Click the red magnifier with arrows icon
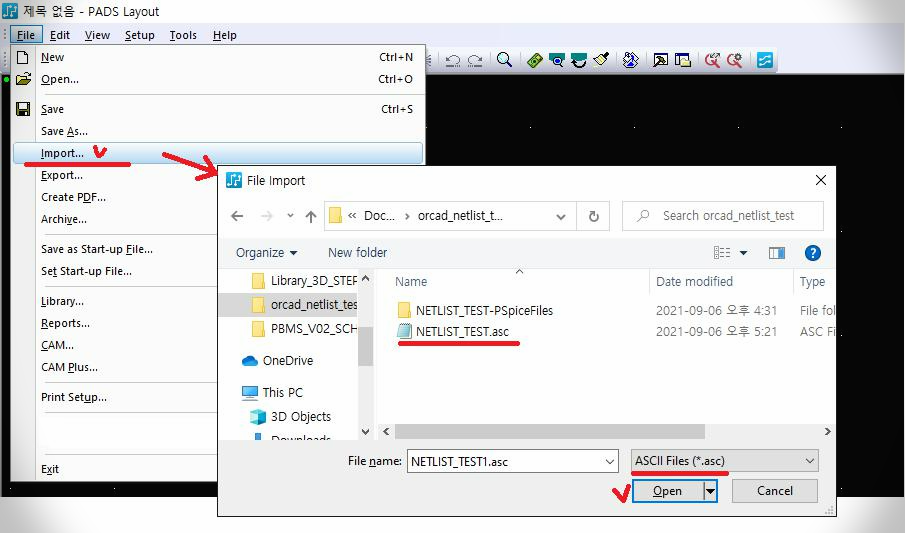 712,60
